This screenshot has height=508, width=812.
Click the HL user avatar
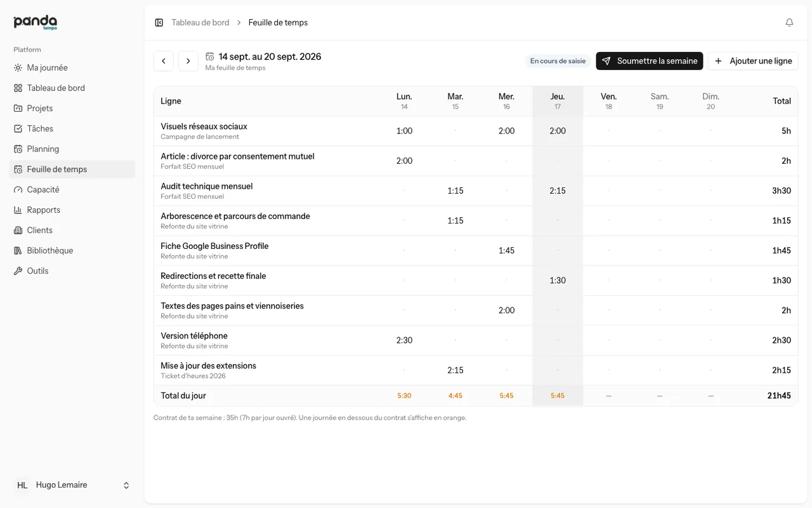tap(22, 485)
